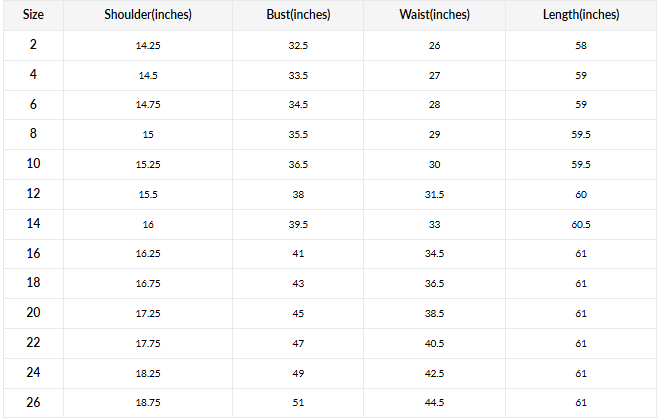This screenshot has width=657, height=419.
Task: Click length measurement 58
Action: [581, 45]
